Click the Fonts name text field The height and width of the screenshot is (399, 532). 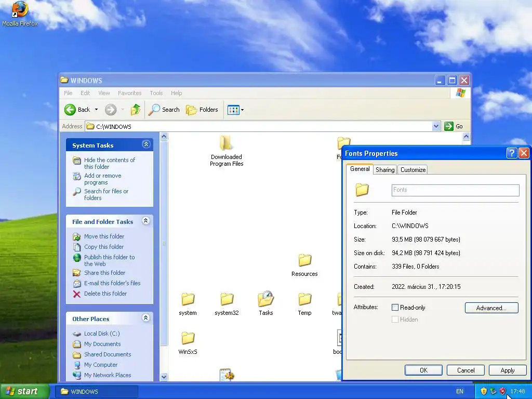pos(455,190)
